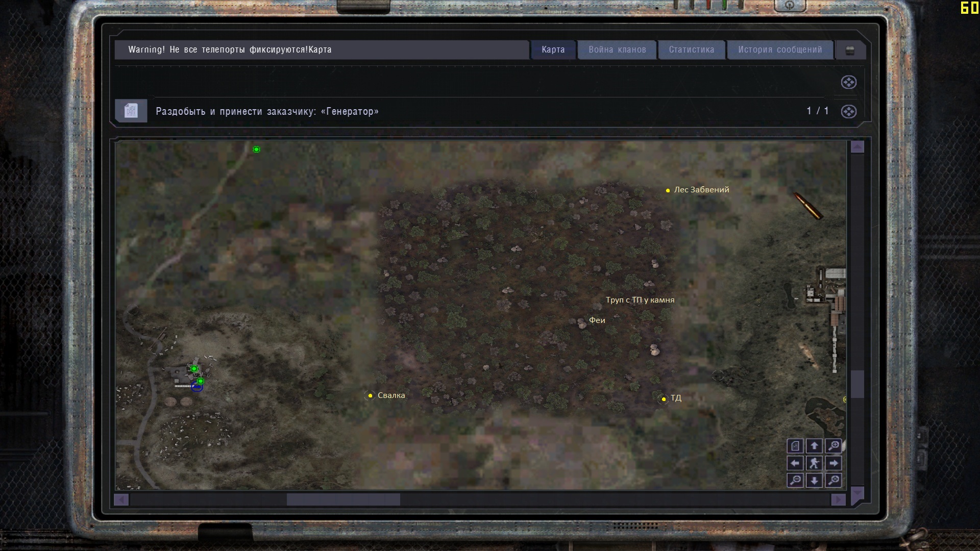Pan map right with arrow button
Viewport: 980px width, 551px height.
point(834,463)
